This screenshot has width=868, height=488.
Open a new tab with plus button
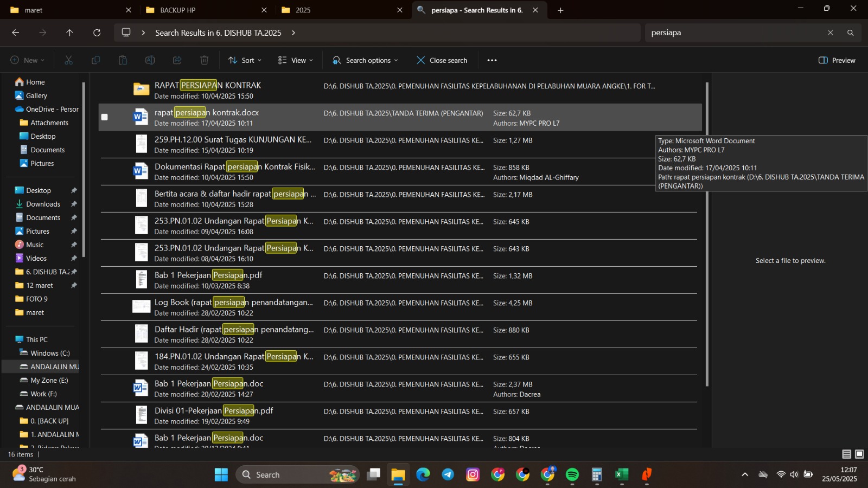[560, 10]
